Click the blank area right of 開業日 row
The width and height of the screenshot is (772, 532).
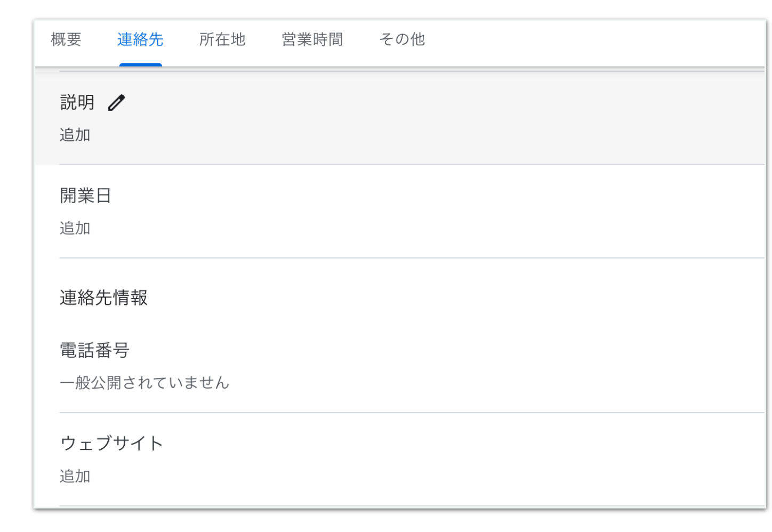click(427, 212)
